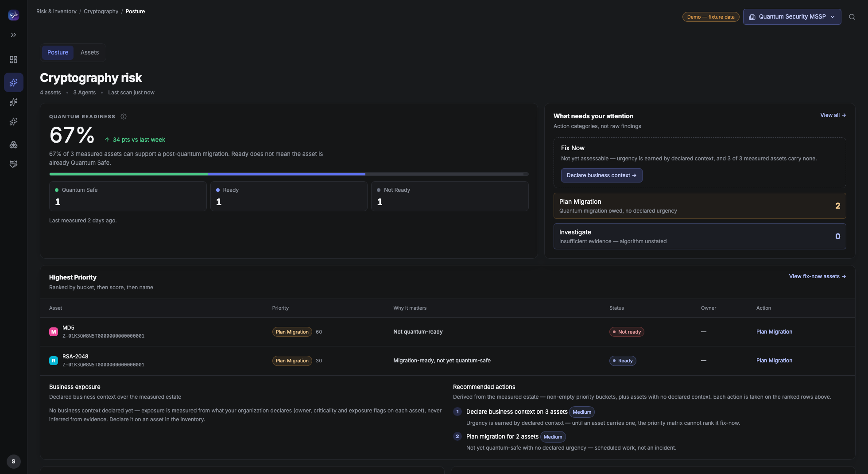Image resolution: width=868 pixels, height=474 pixels.
Task: Click the blue 'R' badge of RSA-2048
Action: click(54, 361)
